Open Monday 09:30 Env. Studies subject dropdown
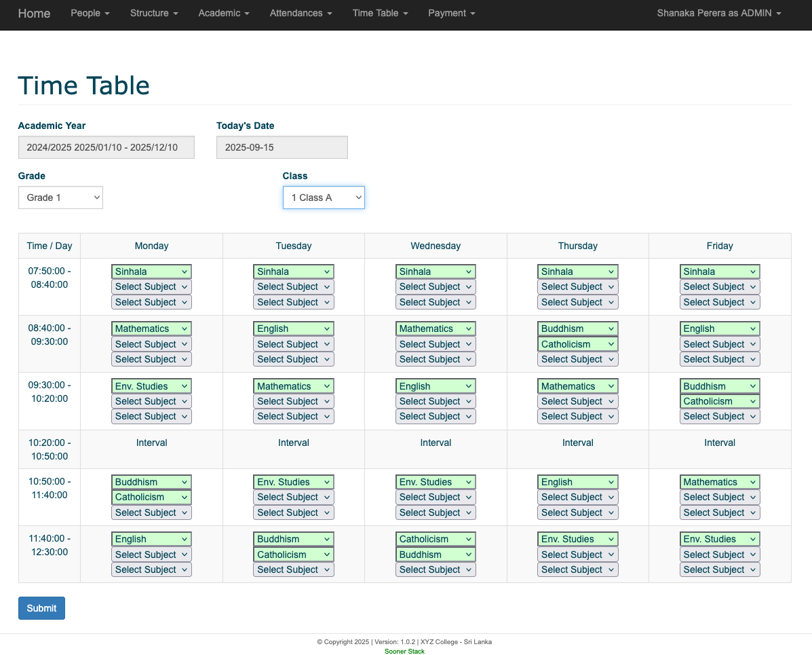Screen dimensions: 812x655 (x=151, y=386)
